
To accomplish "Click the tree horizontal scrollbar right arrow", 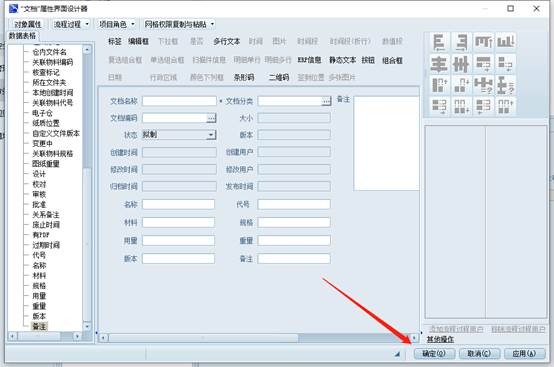I will (x=77, y=336).
